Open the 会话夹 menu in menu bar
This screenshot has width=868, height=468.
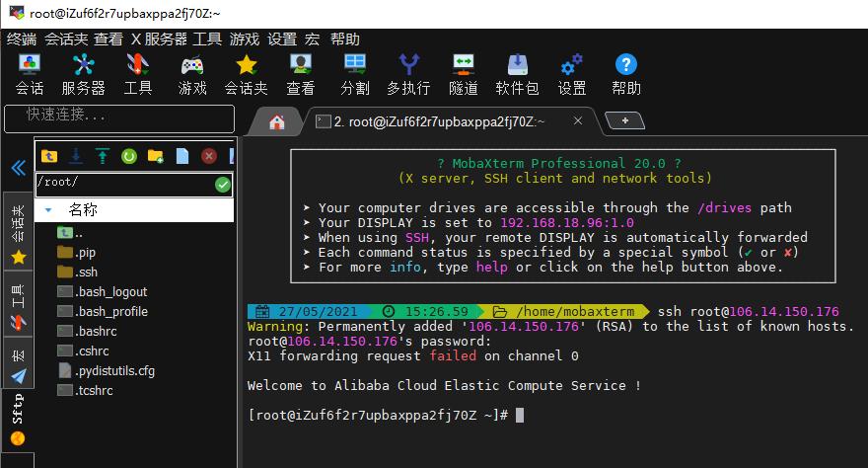(66, 39)
